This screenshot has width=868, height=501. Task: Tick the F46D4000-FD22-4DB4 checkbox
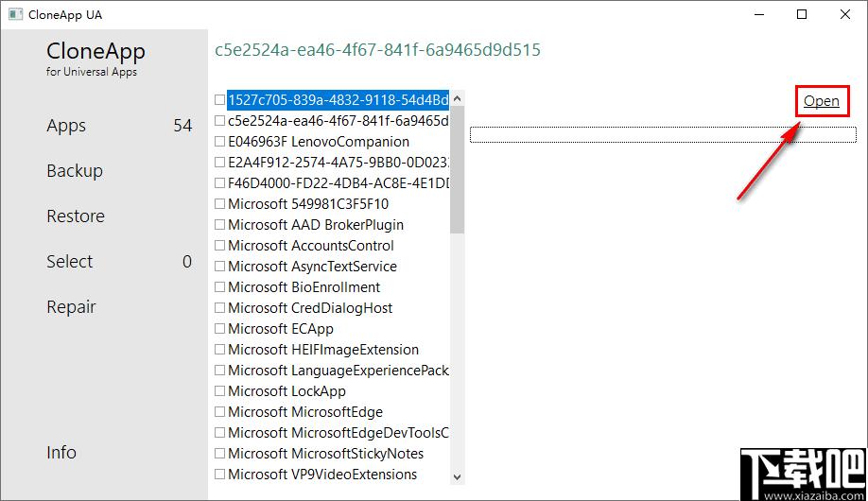219,182
